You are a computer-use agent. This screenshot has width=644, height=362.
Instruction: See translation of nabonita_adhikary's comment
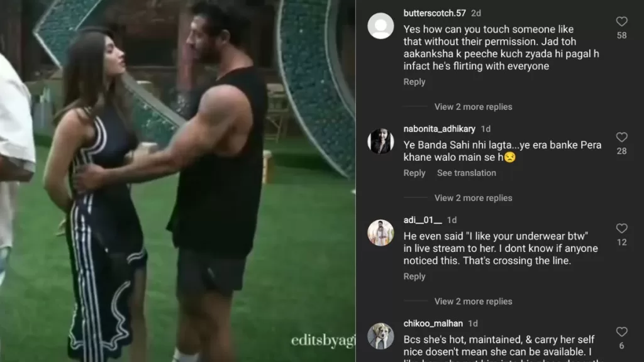(466, 173)
